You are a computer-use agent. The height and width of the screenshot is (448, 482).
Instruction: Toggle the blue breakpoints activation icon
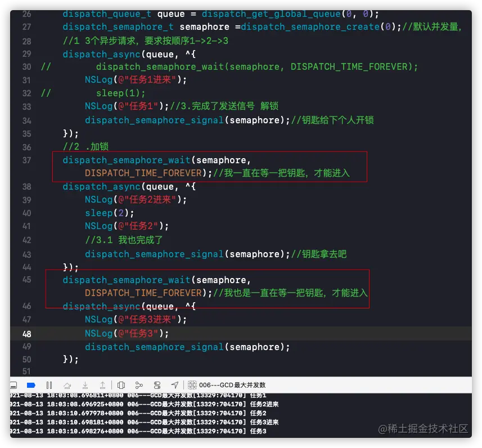31,385
